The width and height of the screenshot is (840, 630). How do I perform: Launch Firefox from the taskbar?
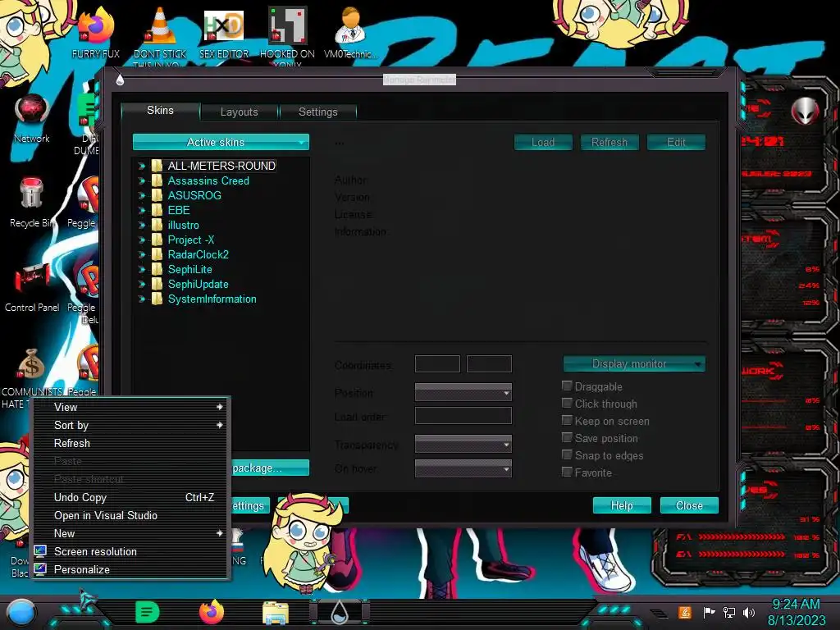[212, 612]
